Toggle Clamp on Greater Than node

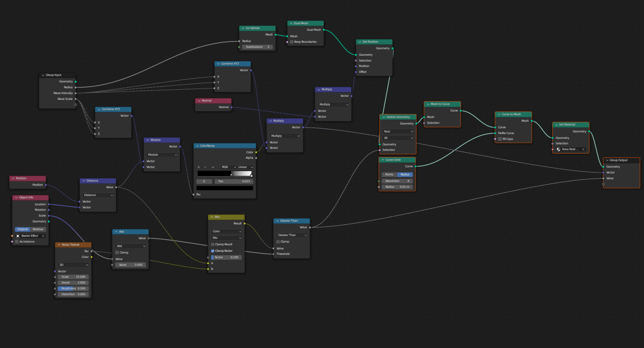(278, 242)
